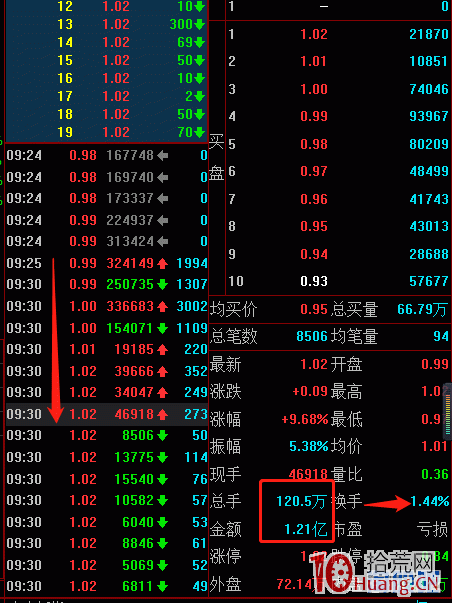The width and height of the screenshot is (452, 603).
Task: Select the 09:30 trade with volume 6811
Action: pos(107,587)
